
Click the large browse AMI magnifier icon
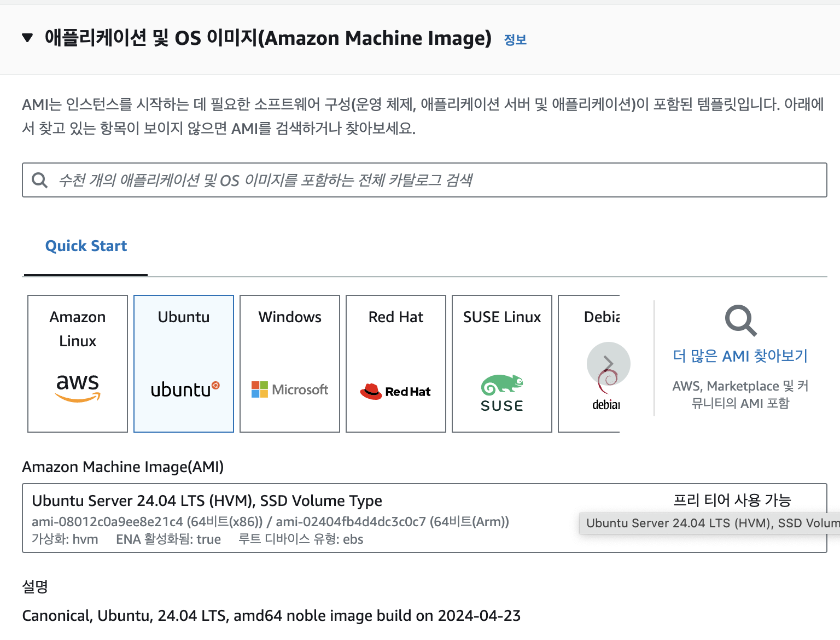[740, 321]
